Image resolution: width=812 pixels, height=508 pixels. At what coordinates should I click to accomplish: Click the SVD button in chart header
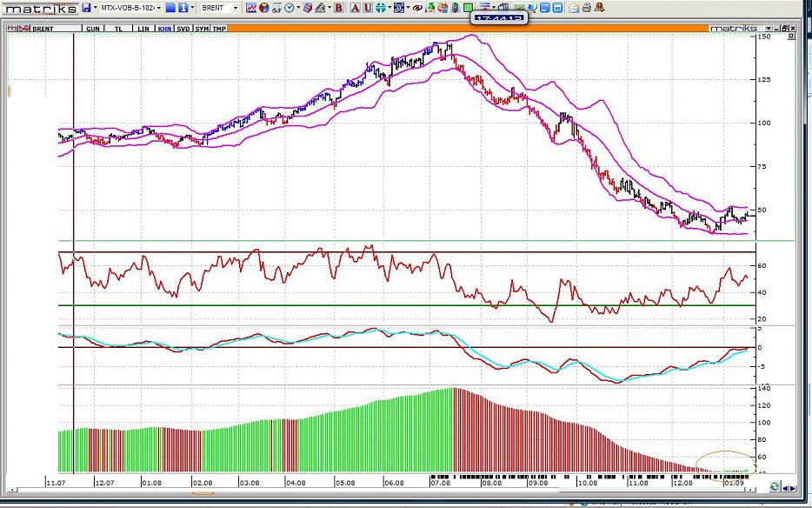[x=183, y=29]
